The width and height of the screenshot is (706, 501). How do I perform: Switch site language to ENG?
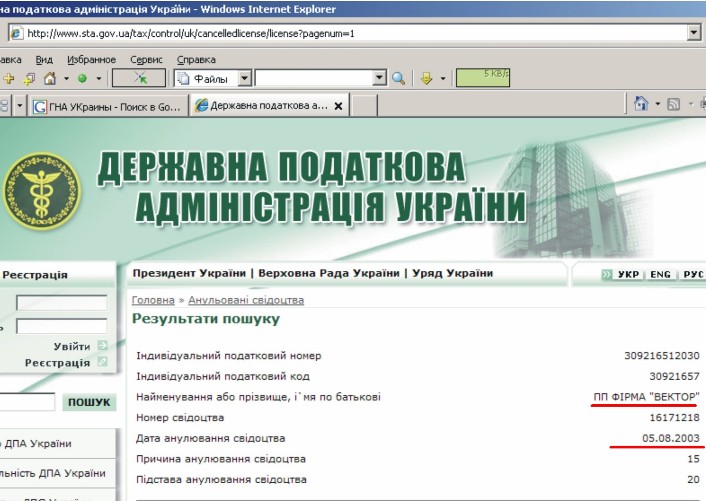[x=660, y=274]
